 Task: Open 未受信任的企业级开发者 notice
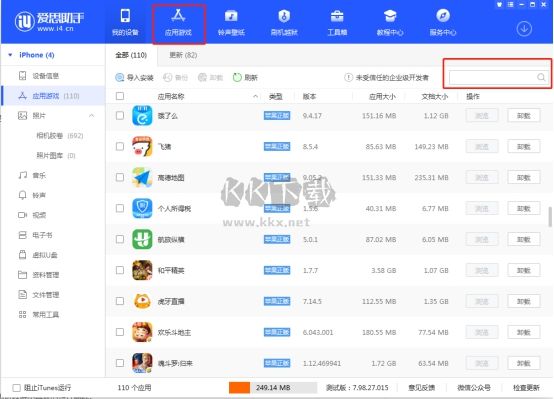click(387, 77)
